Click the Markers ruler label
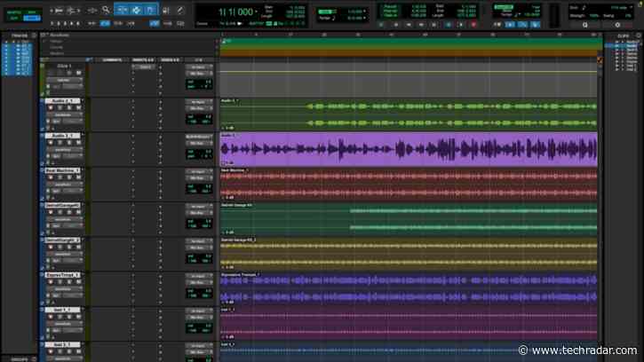Viewport: 644px width, 362px height. pyautogui.click(x=57, y=53)
